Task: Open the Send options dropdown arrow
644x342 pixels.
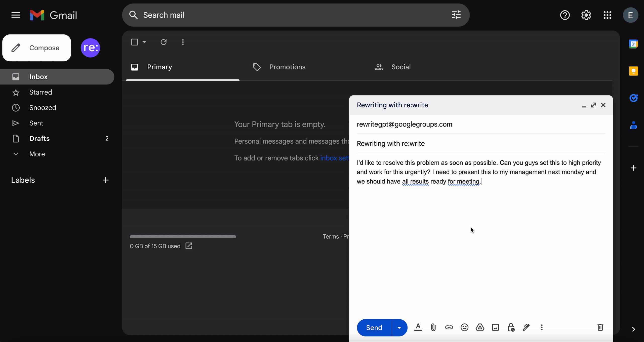Action: 399,328
